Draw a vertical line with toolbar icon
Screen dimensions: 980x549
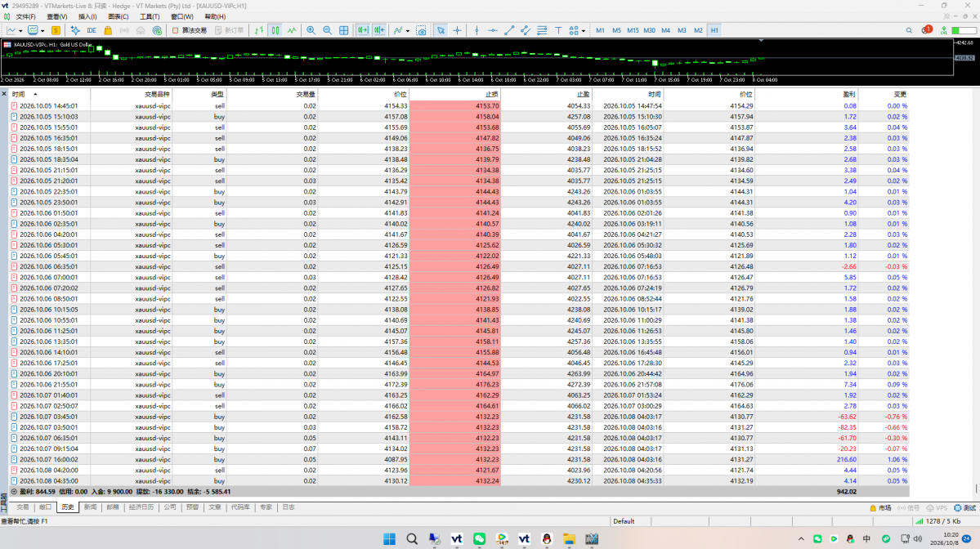477,30
